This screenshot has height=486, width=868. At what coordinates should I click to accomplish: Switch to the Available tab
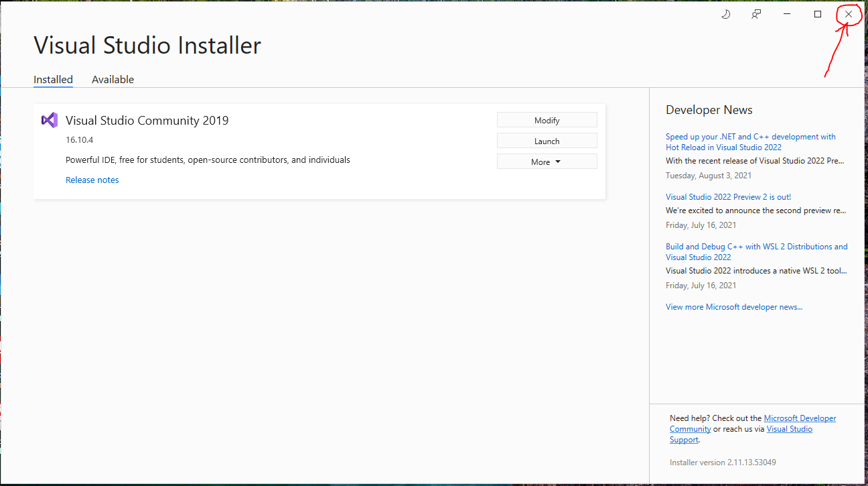click(113, 79)
